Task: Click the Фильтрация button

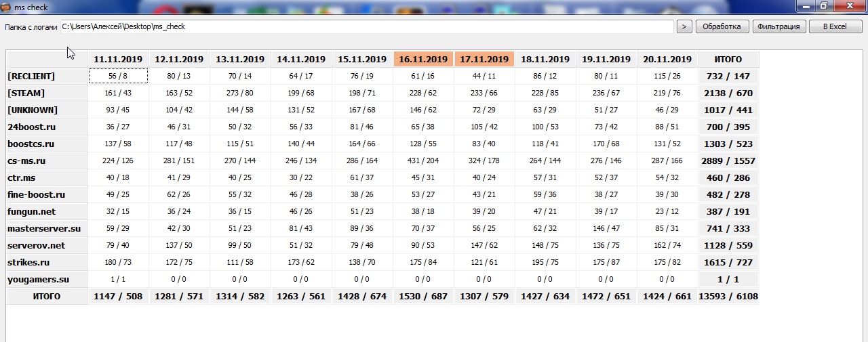Action: tap(779, 26)
